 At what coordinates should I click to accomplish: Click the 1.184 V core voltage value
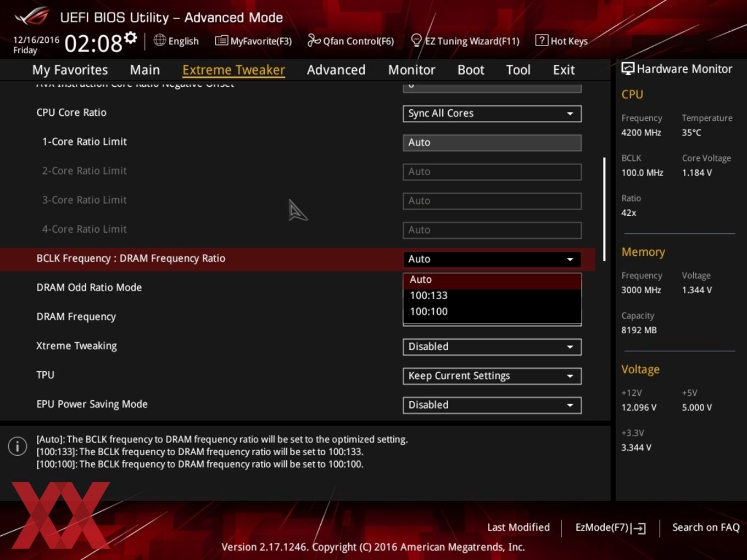(696, 172)
